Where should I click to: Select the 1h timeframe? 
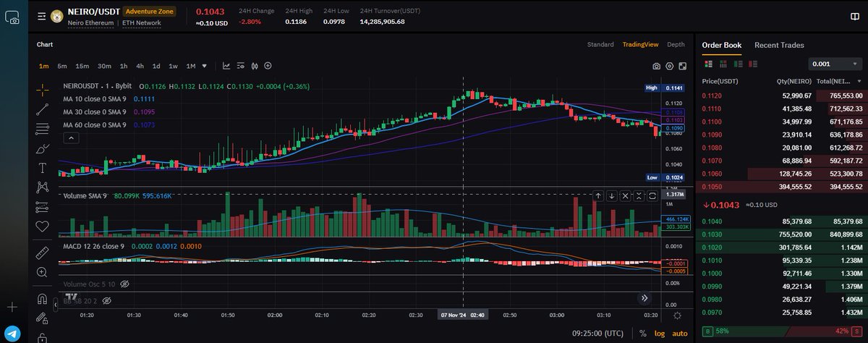click(x=124, y=66)
